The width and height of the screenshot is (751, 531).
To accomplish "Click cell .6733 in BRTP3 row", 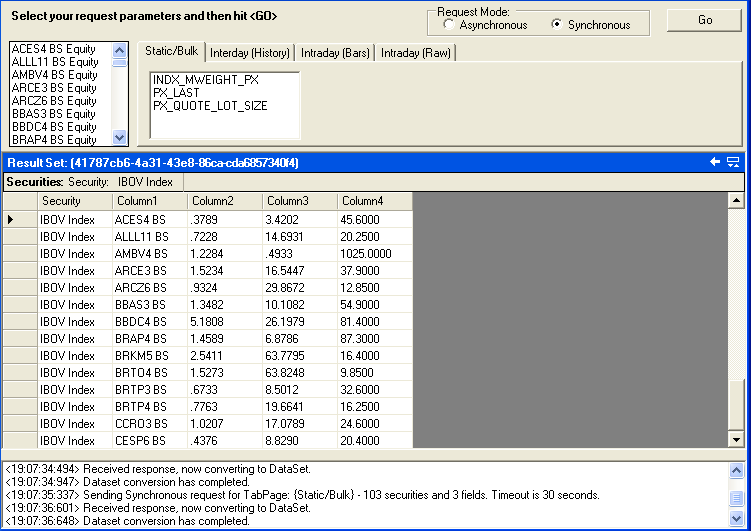I will pos(225,390).
